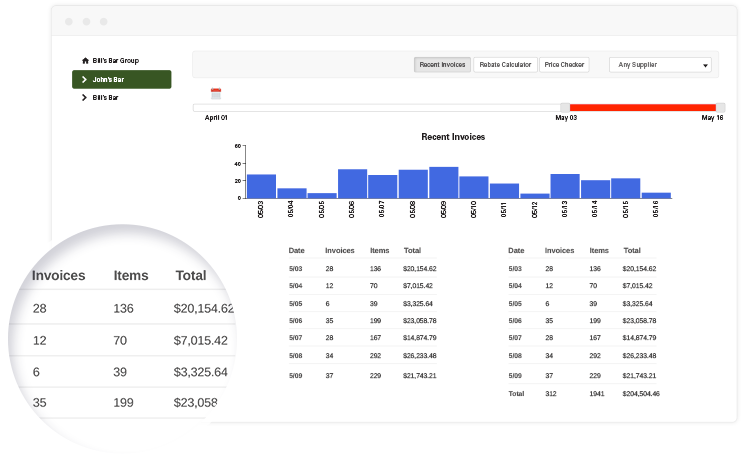
Task: Click the 05/12 bar in the chart
Action: pyautogui.click(x=535, y=195)
